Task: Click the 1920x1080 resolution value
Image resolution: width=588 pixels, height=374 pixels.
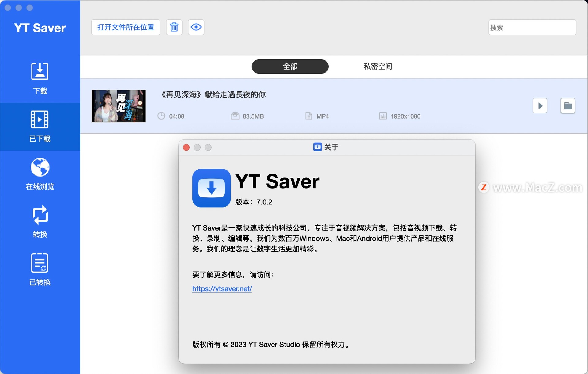Action: click(405, 116)
